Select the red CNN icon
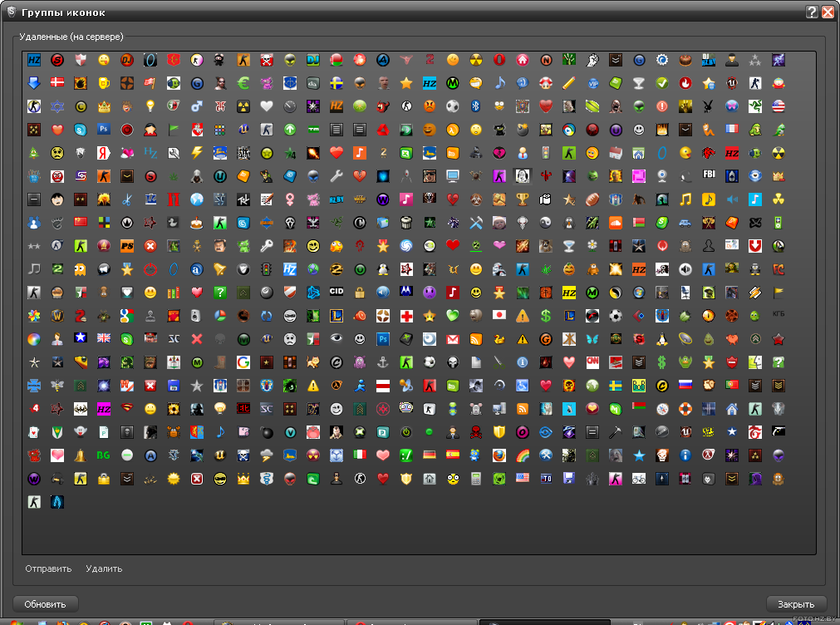Screen dimensions: 840x625 click(x=592, y=362)
